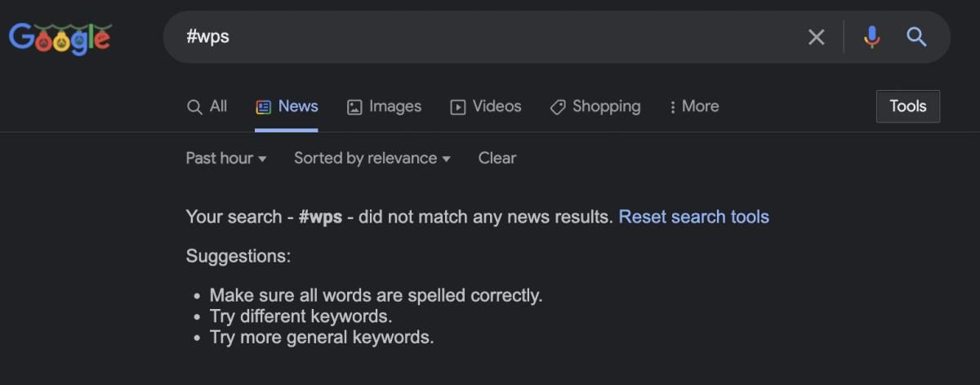The height and width of the screenshot is (385, 980).
Task: Toggle the Tools button
Action: (908, 106)
